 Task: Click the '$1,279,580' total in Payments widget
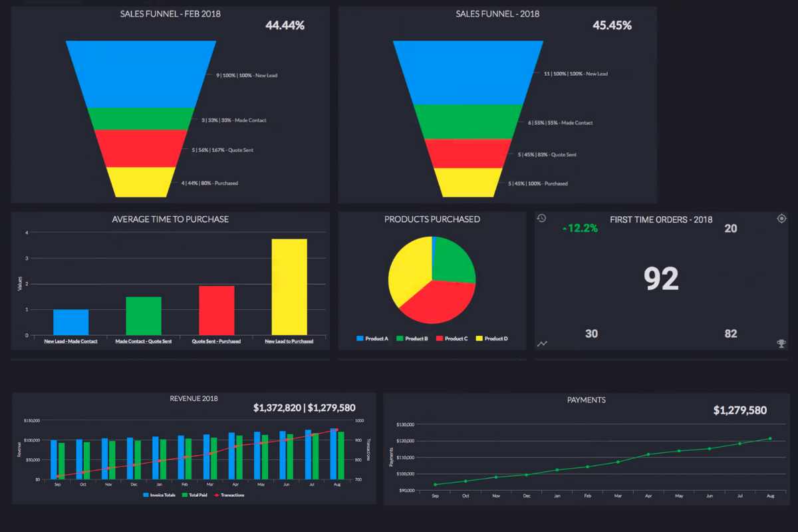click(740, 410)
